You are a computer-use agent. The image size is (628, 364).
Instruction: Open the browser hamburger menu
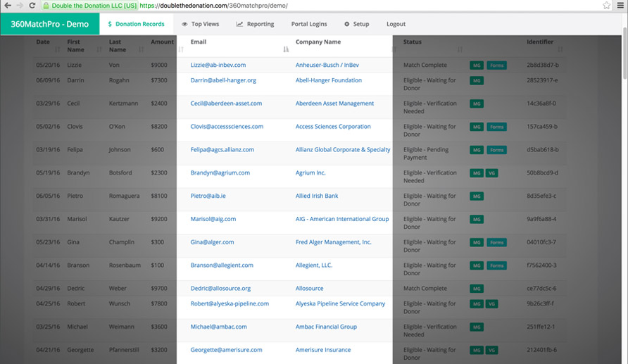click(x=620, y=6)
